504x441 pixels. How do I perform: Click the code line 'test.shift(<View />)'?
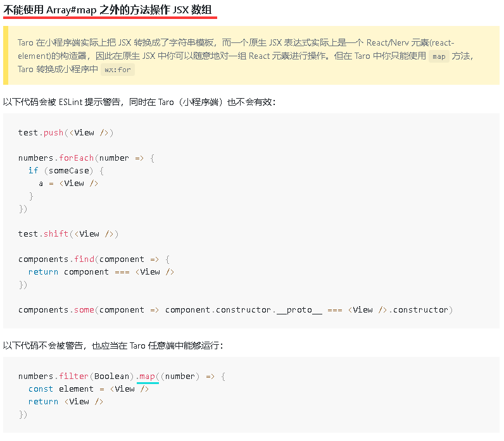68,234
